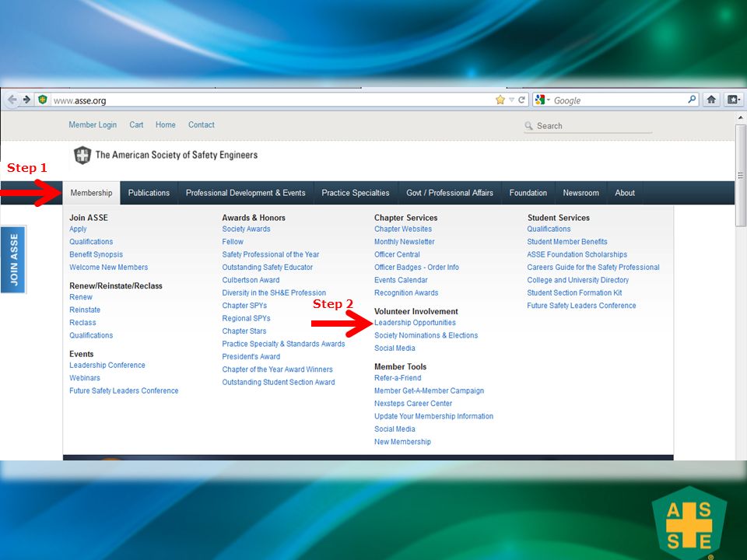Open the Fellow link
The image size is (747, 560).
(233, 242)
